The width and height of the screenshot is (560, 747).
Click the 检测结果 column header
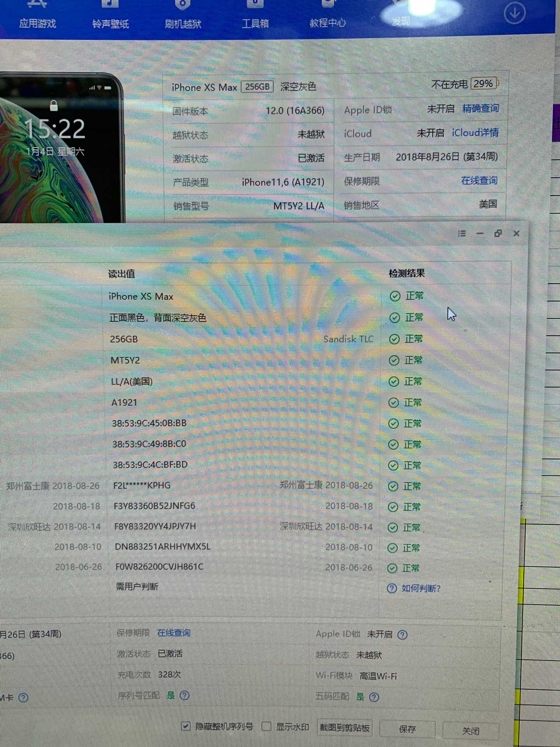406,273
